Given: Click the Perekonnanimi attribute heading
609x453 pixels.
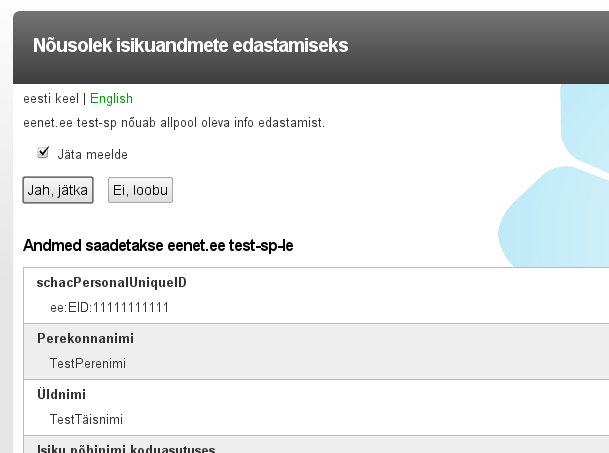Looking at the screenshot, I should point(85,338).
